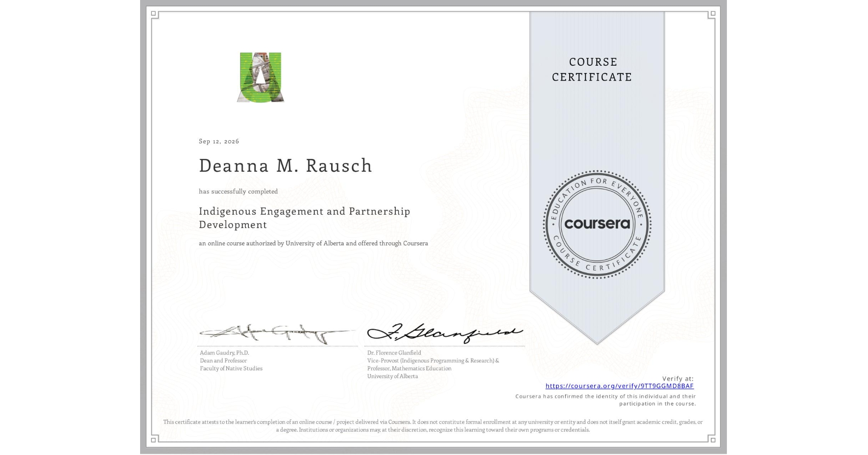Click 'Professor, Mathematics Education' text
868x455 pixels.
point(410,368)
